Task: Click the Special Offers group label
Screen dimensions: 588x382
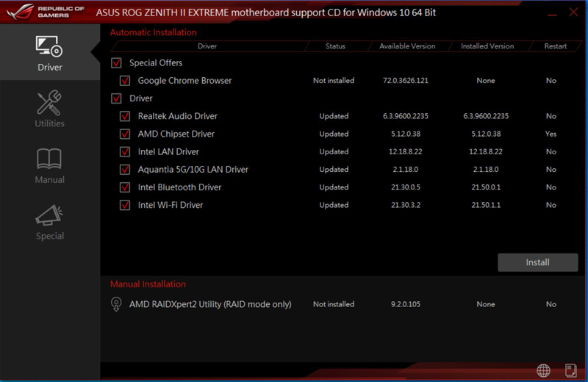Action: point(156,62)
